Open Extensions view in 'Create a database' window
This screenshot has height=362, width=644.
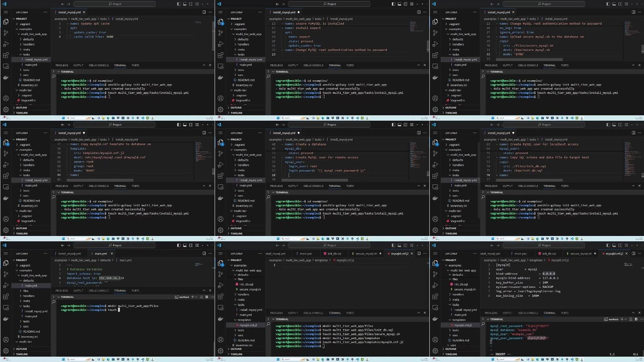(x=221, y=176)
